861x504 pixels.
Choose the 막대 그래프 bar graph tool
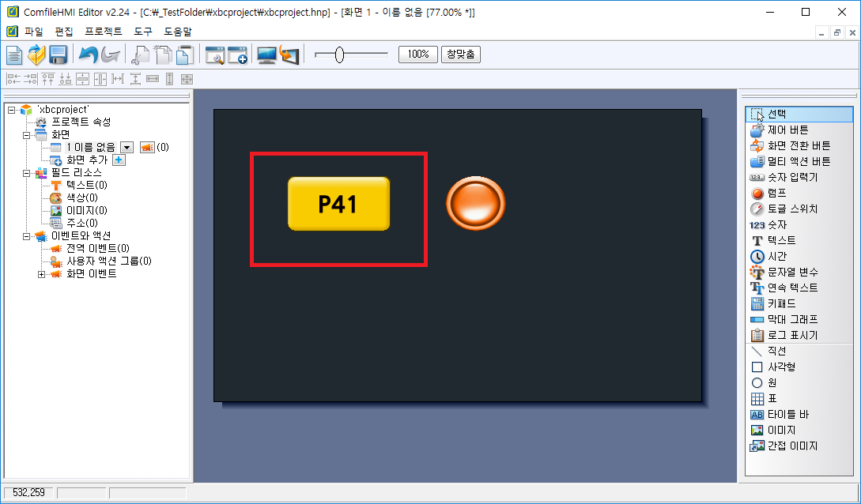(x=792, y=319)
